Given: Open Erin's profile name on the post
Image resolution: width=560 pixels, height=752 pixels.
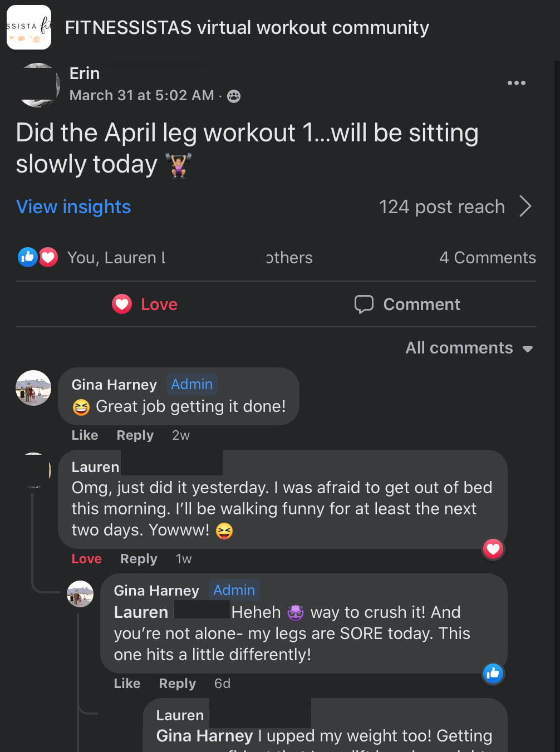Looking at the screenshot, I should coord(85,73).
